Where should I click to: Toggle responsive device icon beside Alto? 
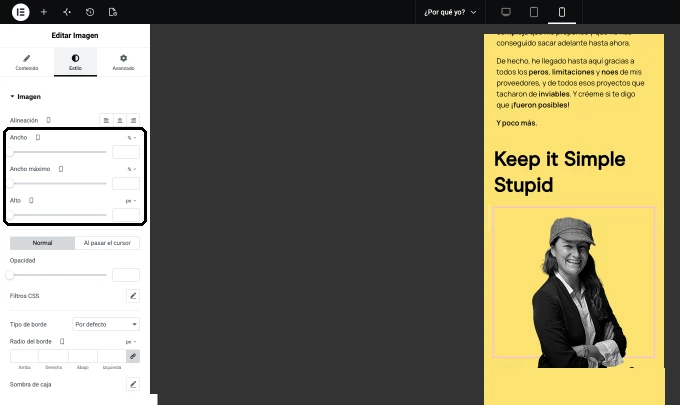pos(31,200)
